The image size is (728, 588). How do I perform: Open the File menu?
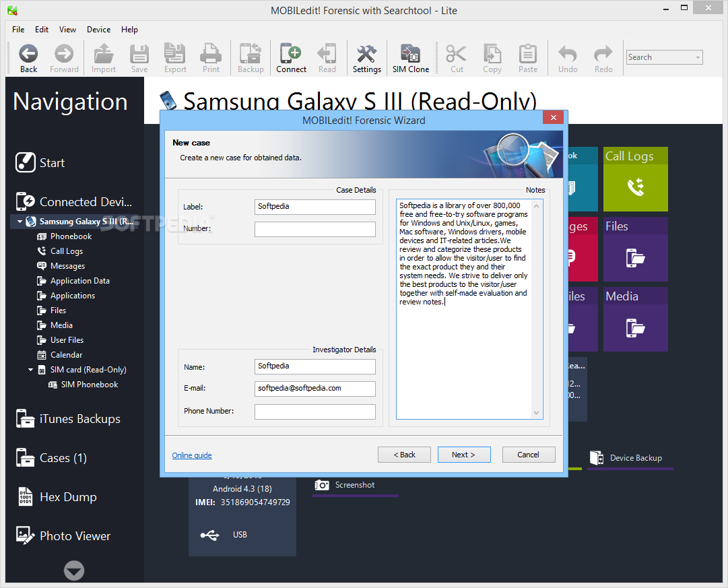[x=18, y=29]
